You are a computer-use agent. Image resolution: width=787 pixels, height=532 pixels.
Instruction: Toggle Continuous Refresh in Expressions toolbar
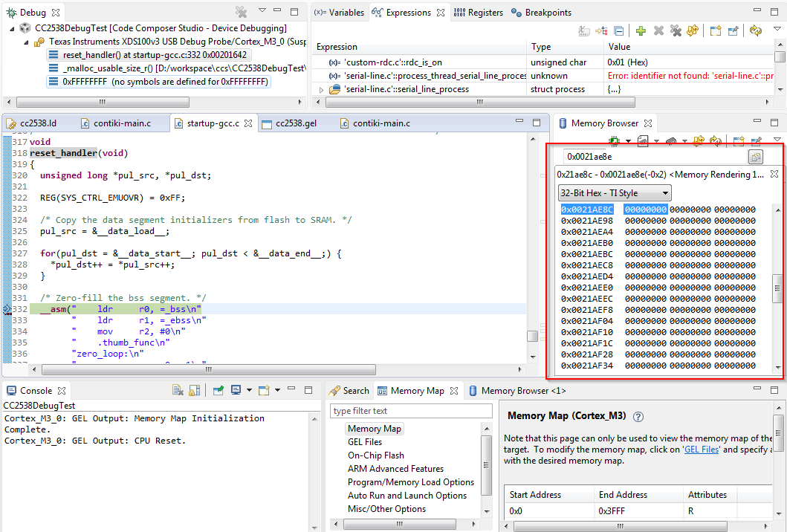(x=693, y=30)
